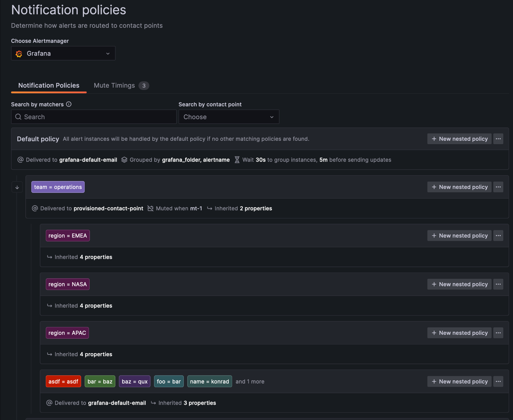Viewport: 513px width, 420px height.
Task: Add a new nested policy under region = APAC
Action: [x=459, y=333]
